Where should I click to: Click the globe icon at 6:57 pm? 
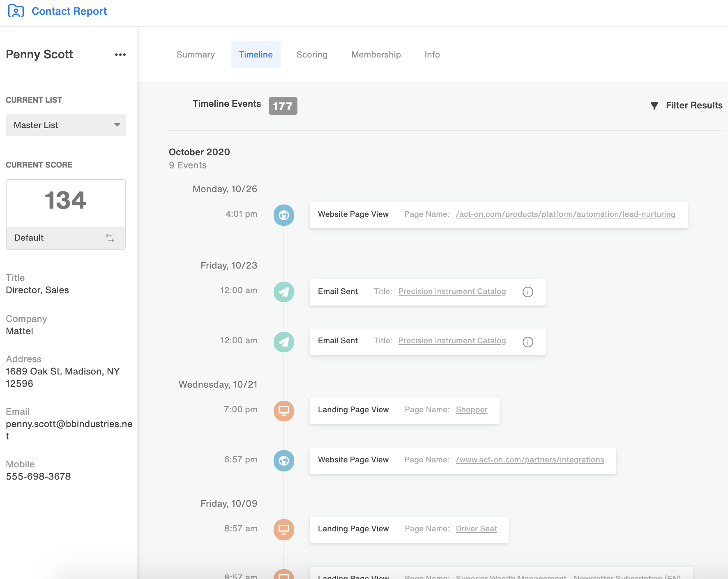coord(284,461)
